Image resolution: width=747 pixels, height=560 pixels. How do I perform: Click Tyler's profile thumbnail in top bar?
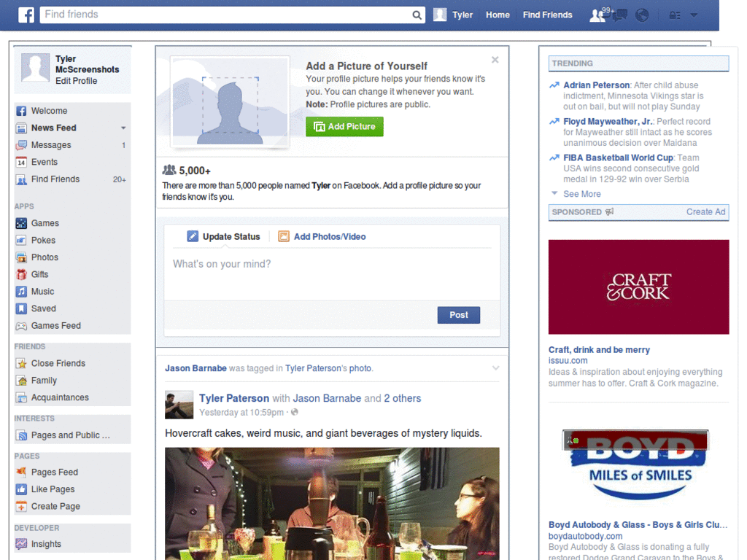[440, 15]
